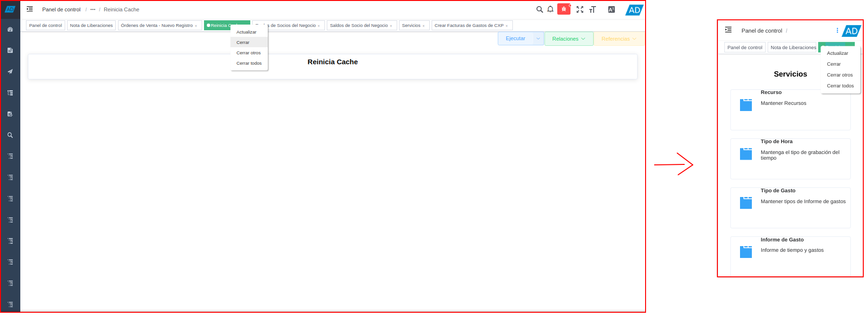Open the notifications bell
868x317 pixels.
(x=550, y=9)
